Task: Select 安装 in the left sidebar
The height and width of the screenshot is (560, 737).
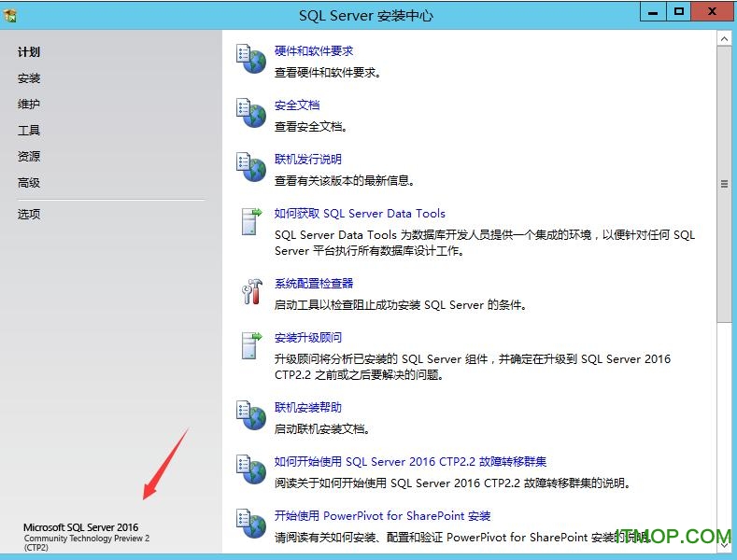Action: (29, 78)
